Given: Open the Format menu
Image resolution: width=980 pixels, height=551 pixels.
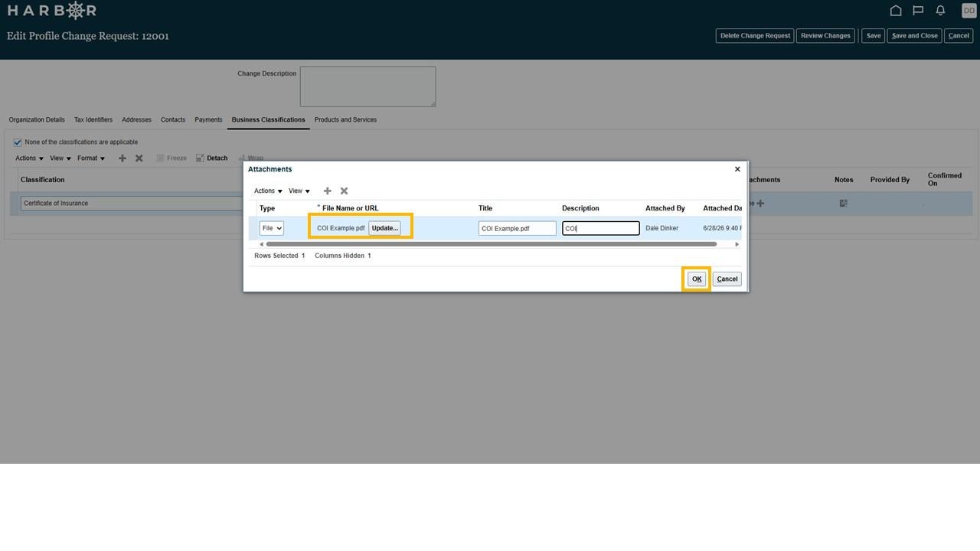Looking at the screenshot, I should tap(91, 158).
